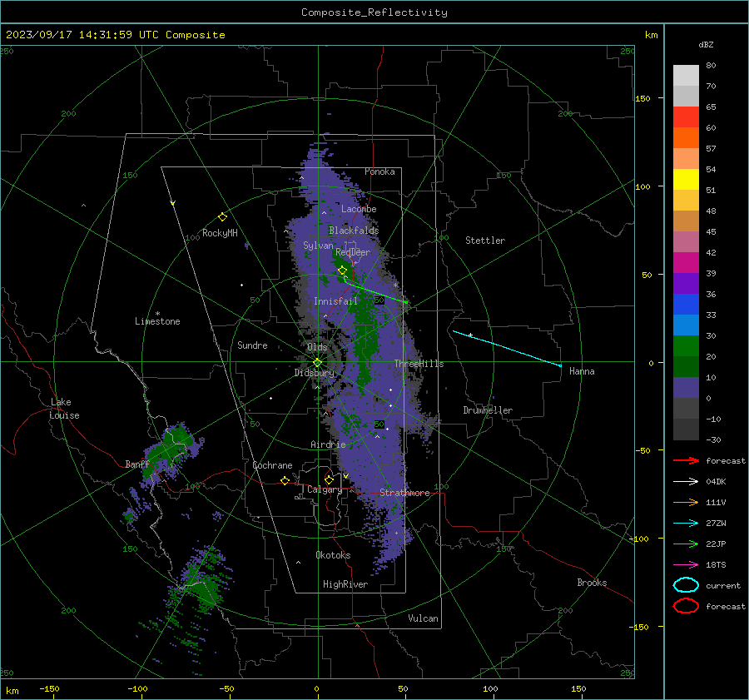
Task: Click the 22JP legend label
Action: [716, 544]
